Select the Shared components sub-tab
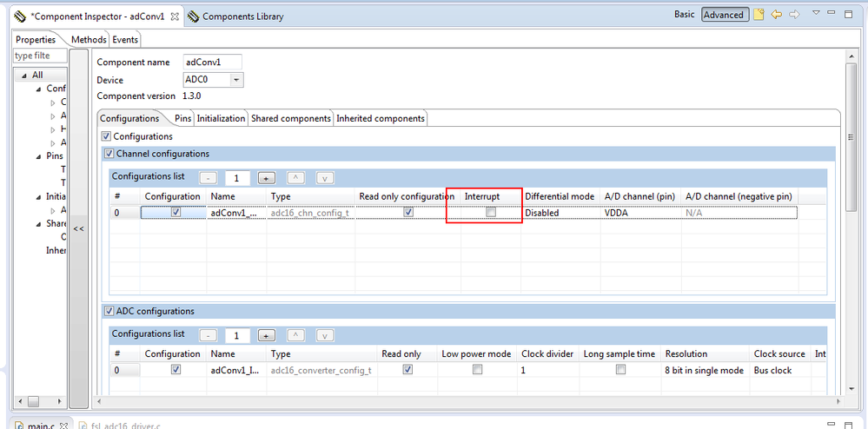The image size is (868, 429). (x=290, y=118)
